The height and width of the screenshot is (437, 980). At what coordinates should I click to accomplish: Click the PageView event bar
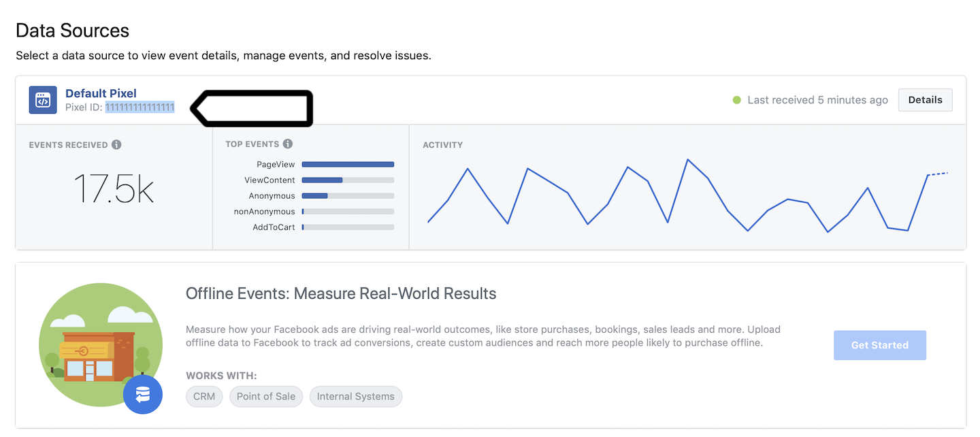tap(348, 165)
